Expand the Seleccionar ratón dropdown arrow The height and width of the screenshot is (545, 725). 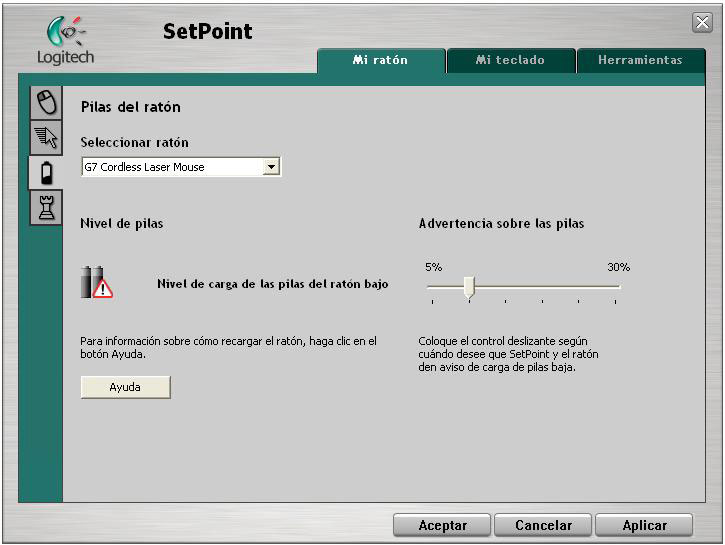pyautogui.click(x=270, y=167)
